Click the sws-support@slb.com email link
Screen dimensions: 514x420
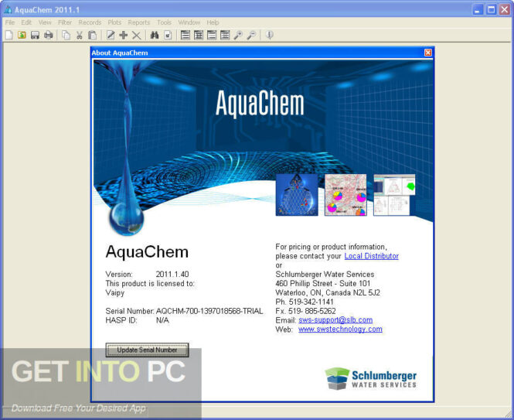tap(335, 319)
